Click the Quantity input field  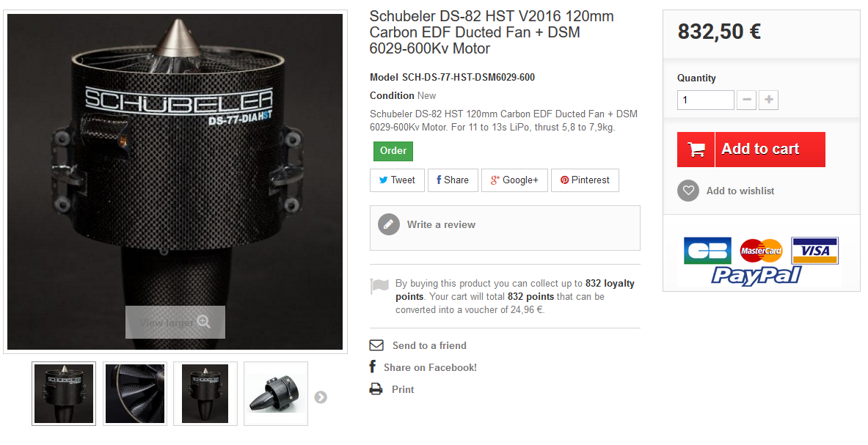[x=705, y=100]
